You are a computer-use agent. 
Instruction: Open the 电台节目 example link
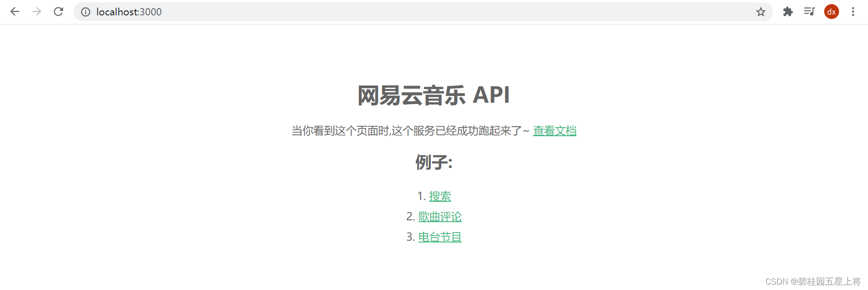(440, 237)
